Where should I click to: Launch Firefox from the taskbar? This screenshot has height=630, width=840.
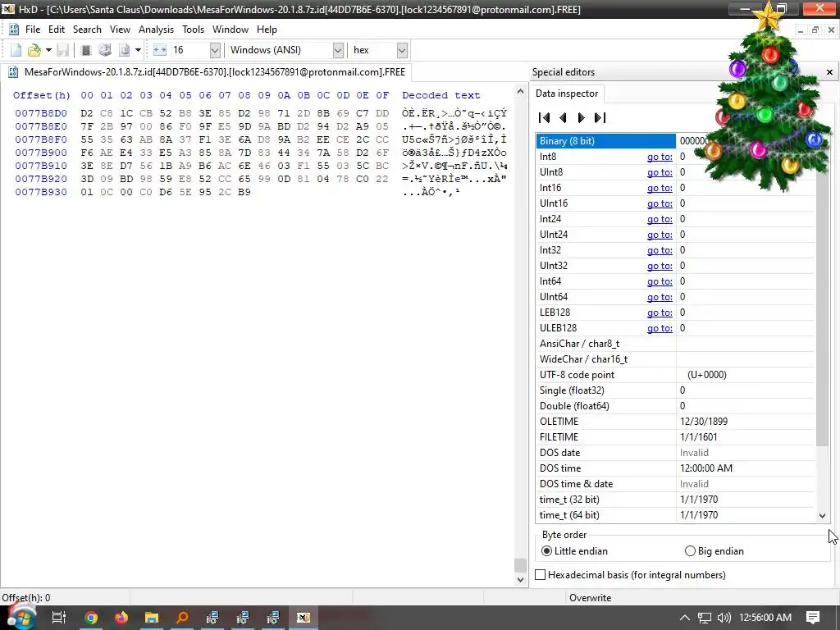121,618
